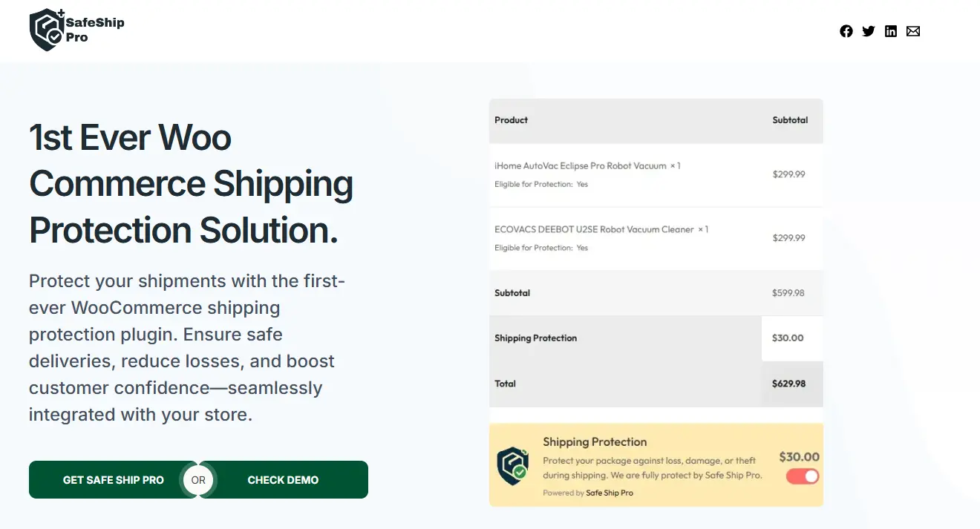Click the Safe Ship Pro powered-by link

coord(610,493)
